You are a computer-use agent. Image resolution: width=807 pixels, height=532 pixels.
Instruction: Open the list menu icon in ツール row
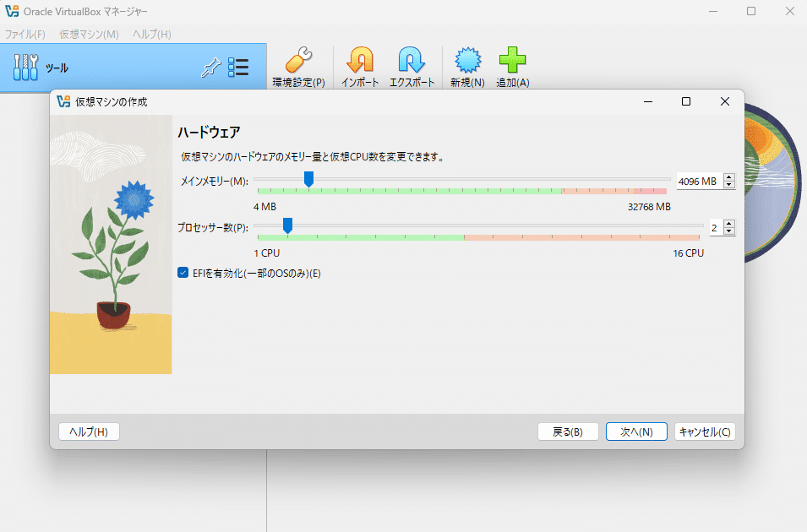coord(238,68)
